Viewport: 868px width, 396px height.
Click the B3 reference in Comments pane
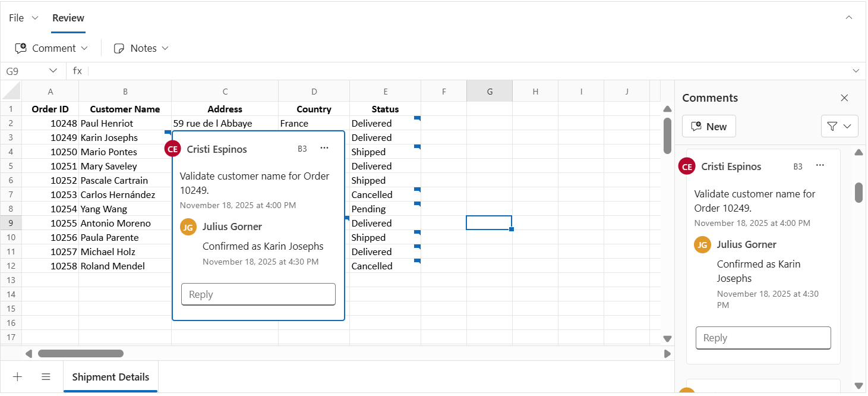798,167
